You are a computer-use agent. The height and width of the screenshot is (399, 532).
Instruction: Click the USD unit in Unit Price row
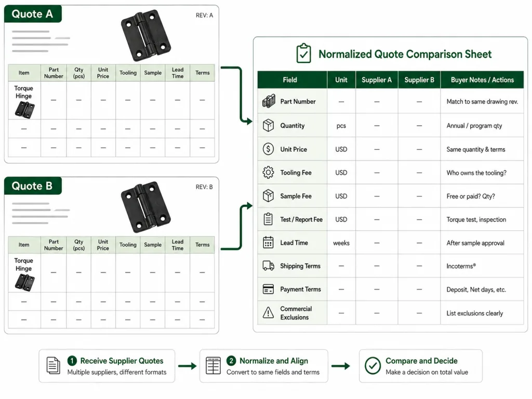341,149
